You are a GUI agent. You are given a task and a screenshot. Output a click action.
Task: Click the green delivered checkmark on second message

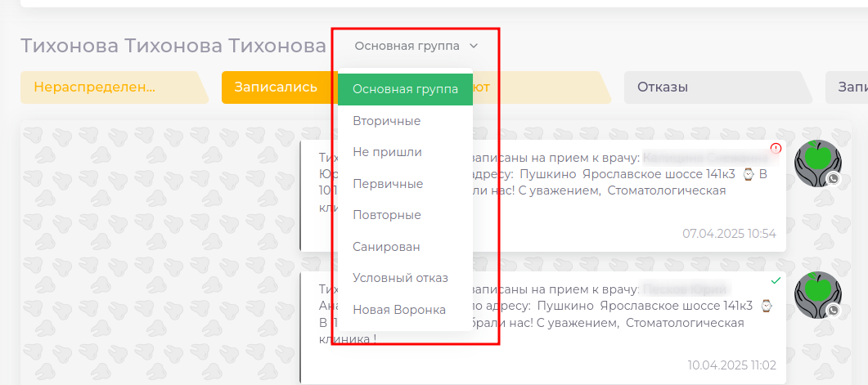pos(776,280)
